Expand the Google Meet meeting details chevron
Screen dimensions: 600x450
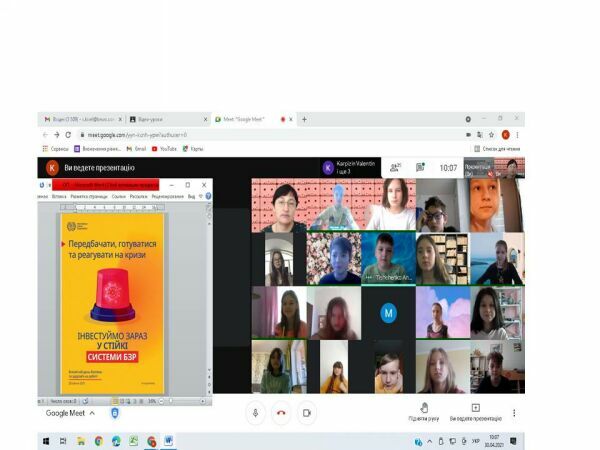tap(92, 413)
